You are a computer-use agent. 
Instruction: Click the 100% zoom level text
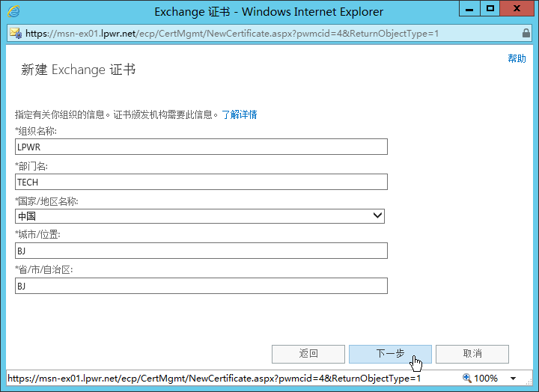pos(486,379)
